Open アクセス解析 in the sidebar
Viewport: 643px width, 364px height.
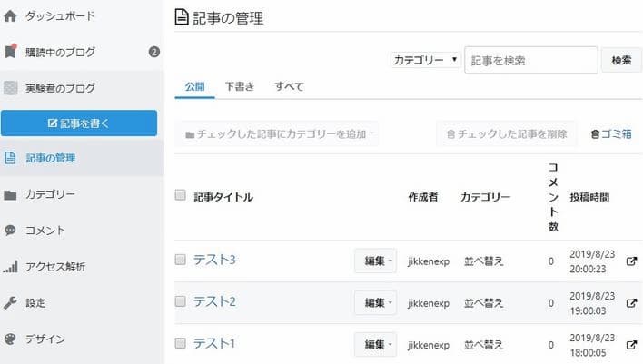tap(55, 267)
